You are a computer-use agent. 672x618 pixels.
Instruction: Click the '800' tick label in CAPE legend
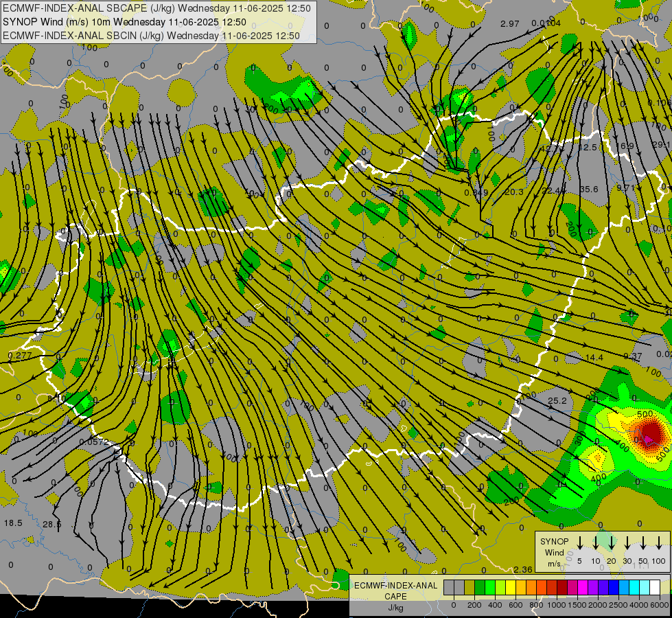point(536,605)
